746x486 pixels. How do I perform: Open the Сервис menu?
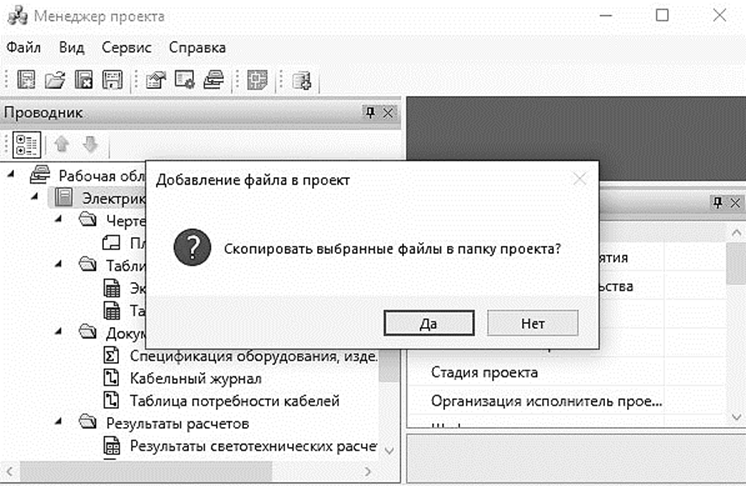pos(127,47)
